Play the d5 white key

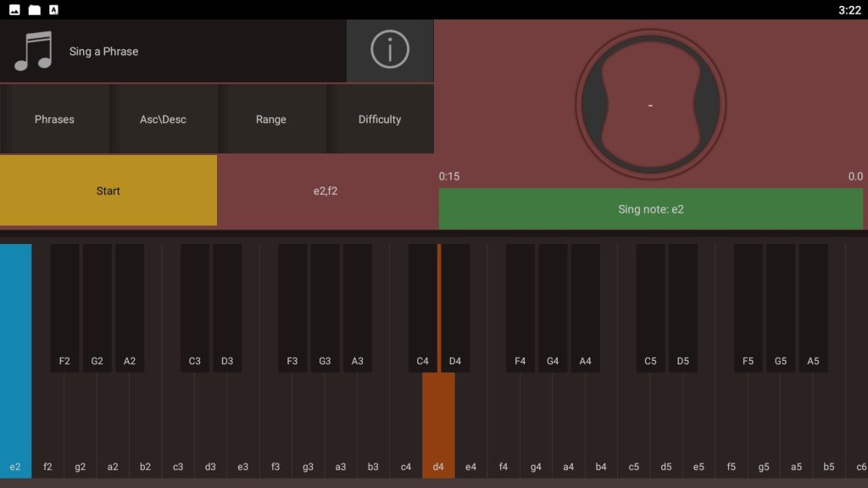(666, 425)
